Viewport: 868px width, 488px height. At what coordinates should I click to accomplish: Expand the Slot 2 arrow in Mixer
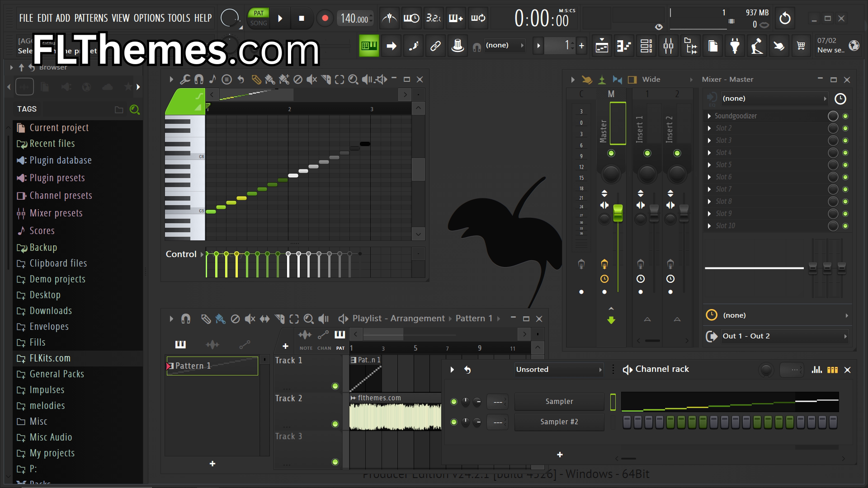click(x=709, y=128)
